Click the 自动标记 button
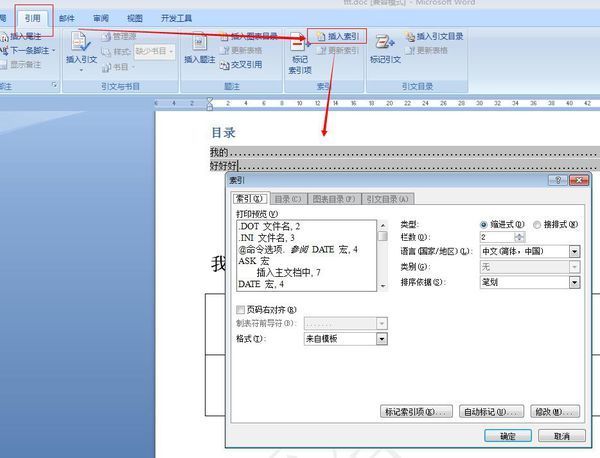Screen dimensions: 600x458 click(x=490, y=411)
